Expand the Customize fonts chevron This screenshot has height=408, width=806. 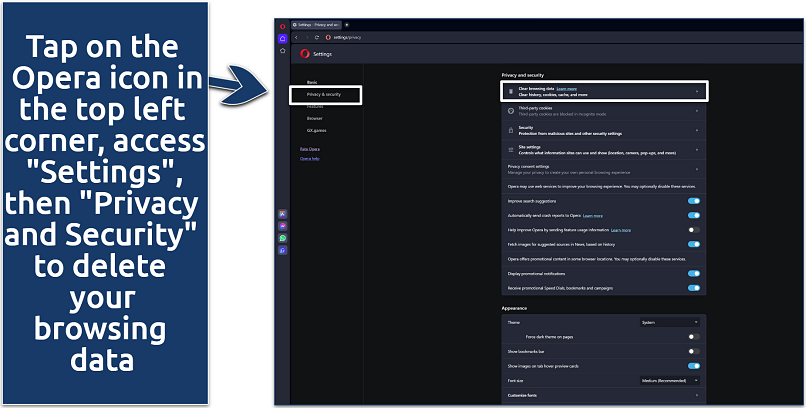click(697, 395)
